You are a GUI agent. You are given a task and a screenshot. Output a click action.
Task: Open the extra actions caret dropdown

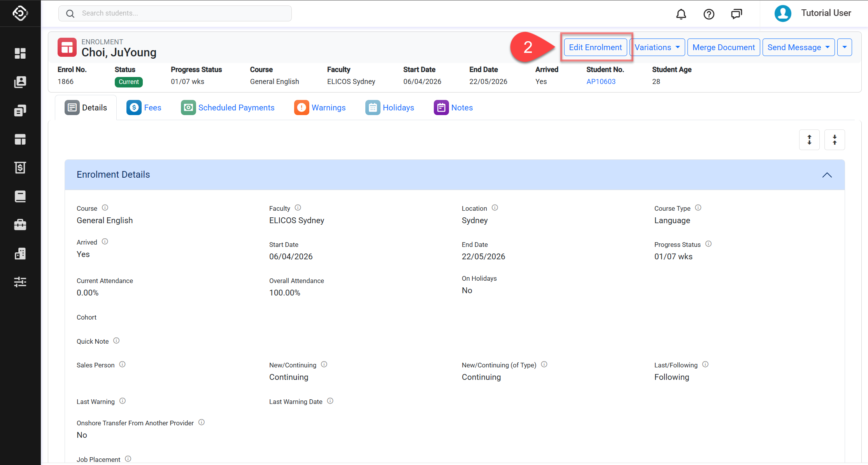coord(845,47)
